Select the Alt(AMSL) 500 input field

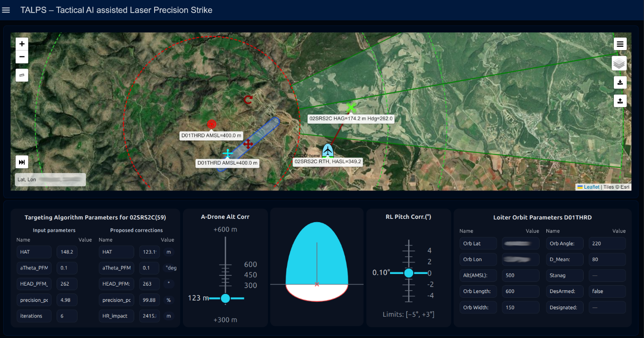point(520,275)
